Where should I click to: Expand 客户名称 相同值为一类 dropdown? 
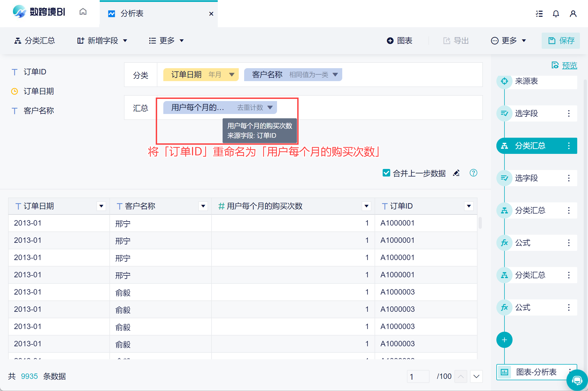click(335, 75)
